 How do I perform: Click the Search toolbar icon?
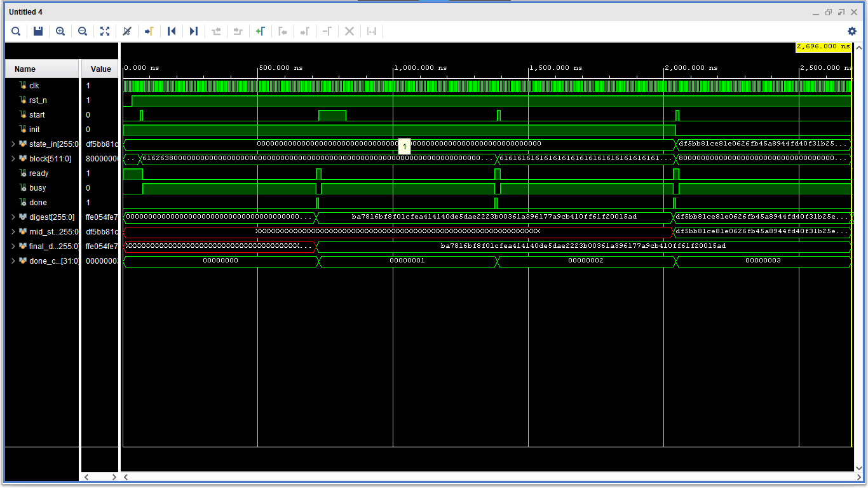16,31
